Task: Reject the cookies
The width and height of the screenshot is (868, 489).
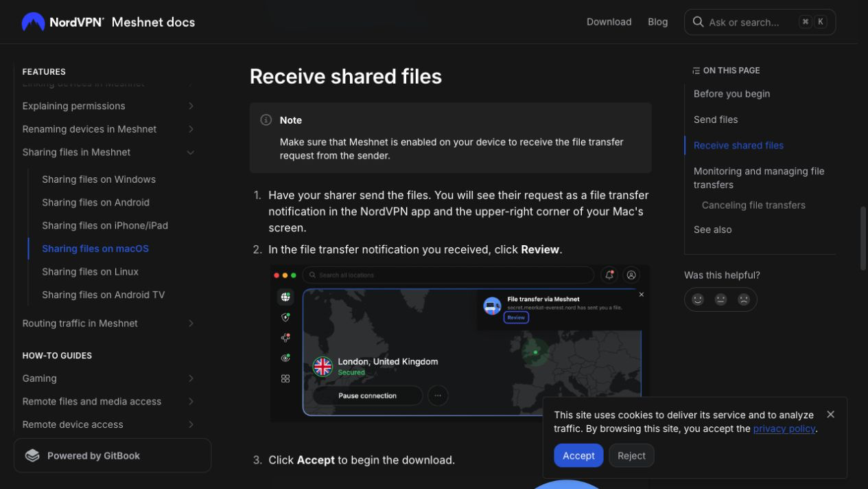Action: click(631, 455)
